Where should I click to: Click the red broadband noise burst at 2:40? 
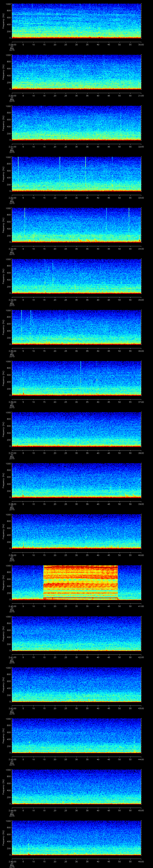(x=81, y=582)
